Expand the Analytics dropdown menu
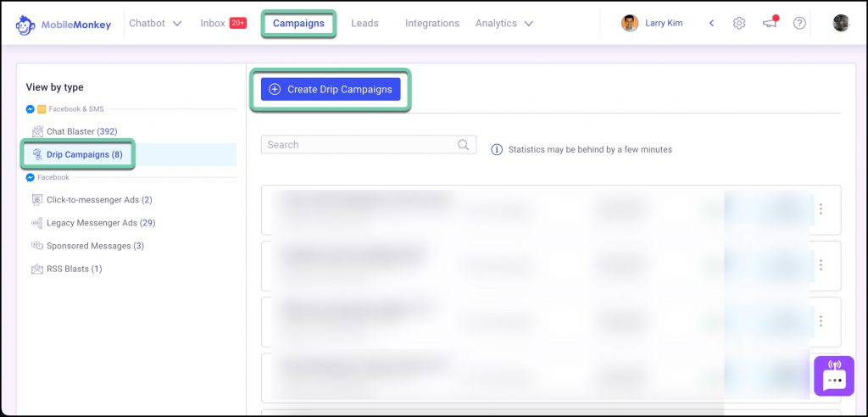Viewport: 868px width, 417px height. [x=504, y=23]
